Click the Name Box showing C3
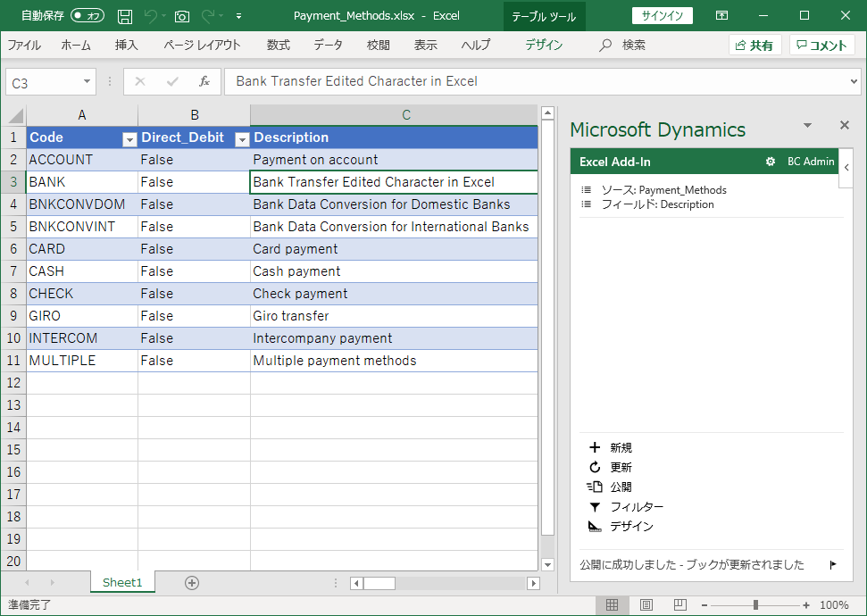 point(50,82)
